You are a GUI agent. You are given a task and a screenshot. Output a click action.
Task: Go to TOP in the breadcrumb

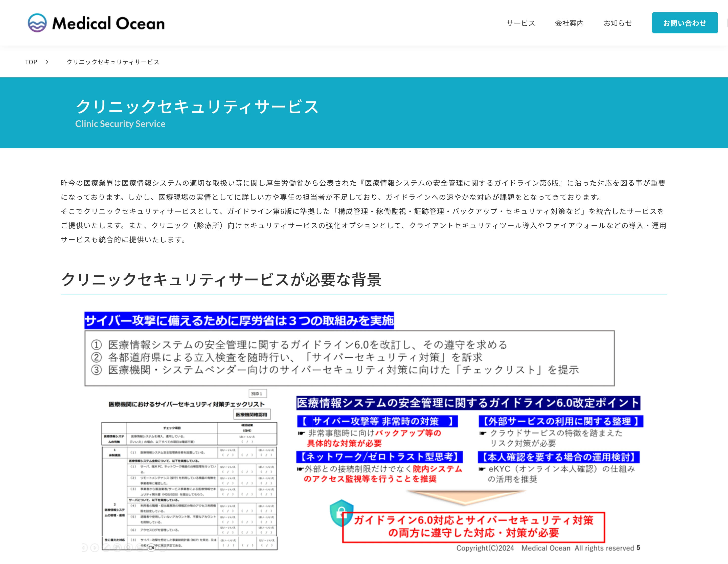pyautogui.click(x=31, y=62)
